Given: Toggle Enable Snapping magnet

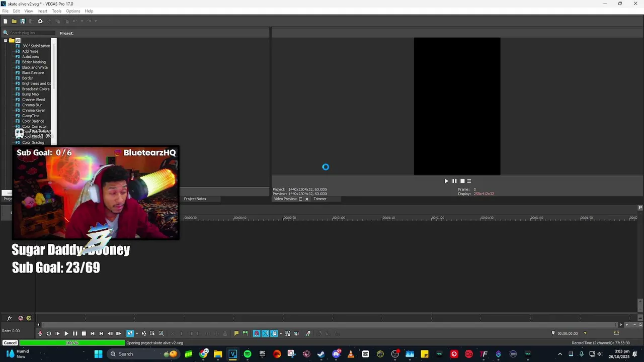Looking at the screenshot, I should tap(257, 333).
